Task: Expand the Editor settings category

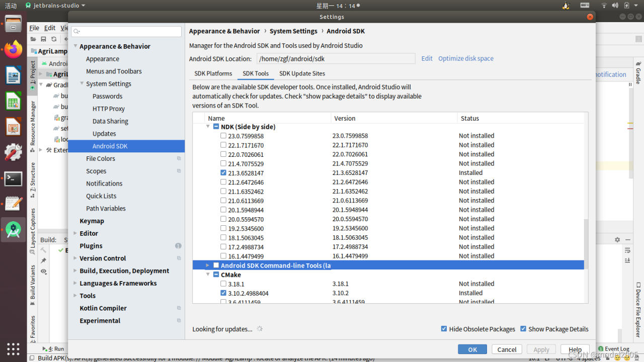Action: pyautogui.click(x=75, y=233)
